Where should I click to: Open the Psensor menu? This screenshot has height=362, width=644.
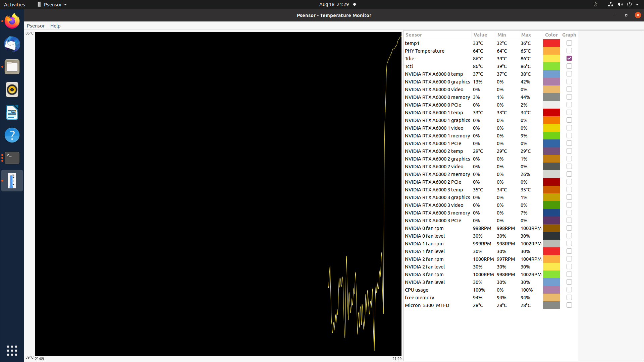click(36, 26)
